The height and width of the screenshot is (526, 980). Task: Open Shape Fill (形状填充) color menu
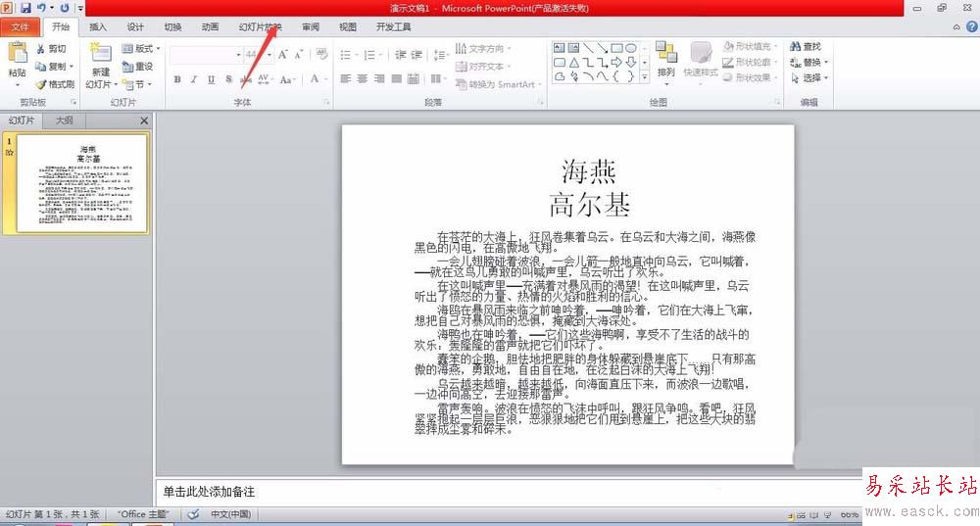(x=750, y=46)
